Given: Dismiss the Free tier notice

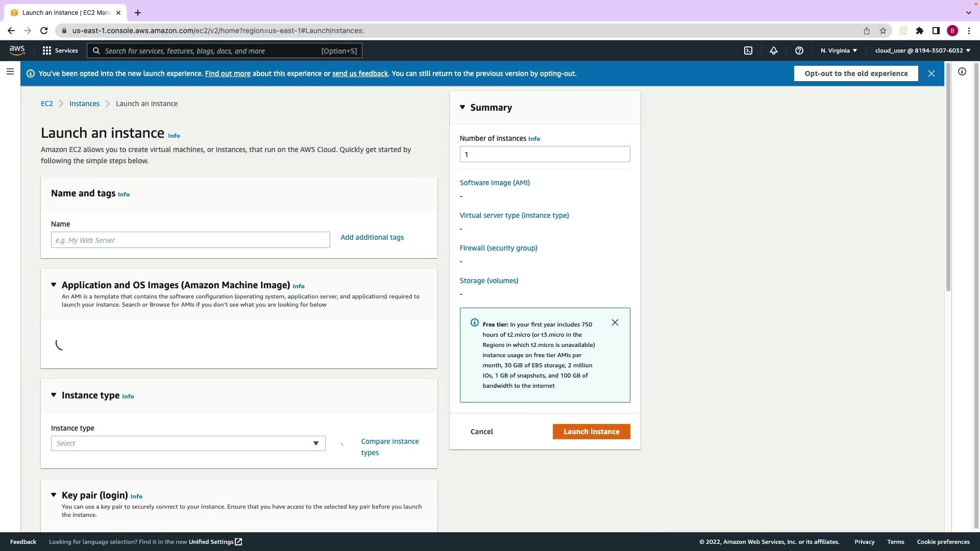Looking at the screenshot, I should tap(615, 322).
